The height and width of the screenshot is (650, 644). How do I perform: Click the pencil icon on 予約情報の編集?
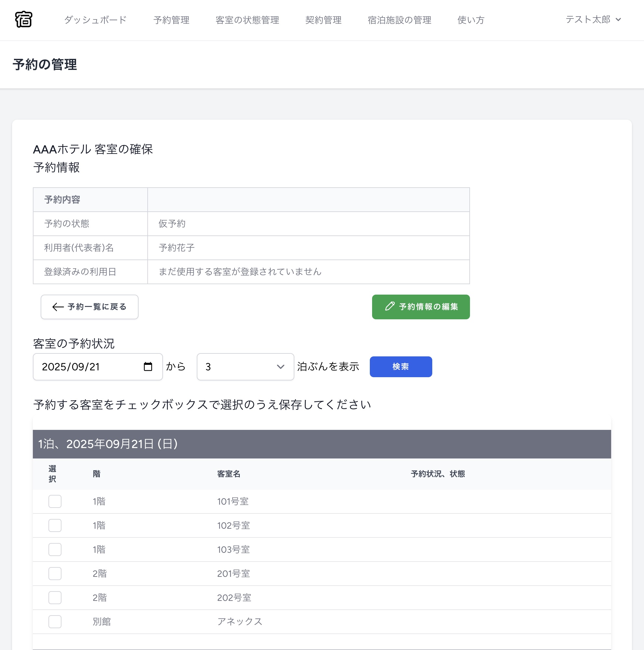[389, 307]
